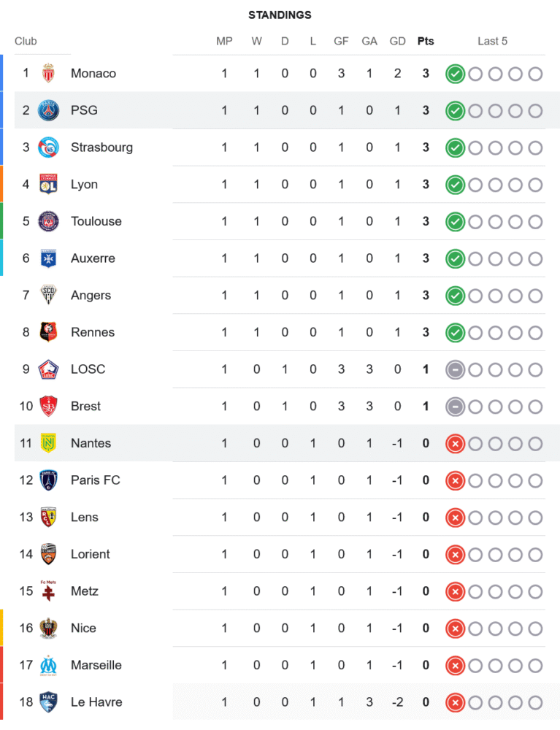Click the Last 5 column header
Screen dimensions: 560x730
(492, 41)
